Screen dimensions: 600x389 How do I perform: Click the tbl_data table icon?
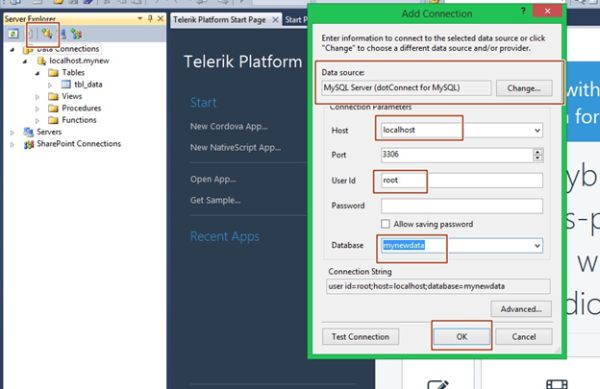tap(66, 84)
